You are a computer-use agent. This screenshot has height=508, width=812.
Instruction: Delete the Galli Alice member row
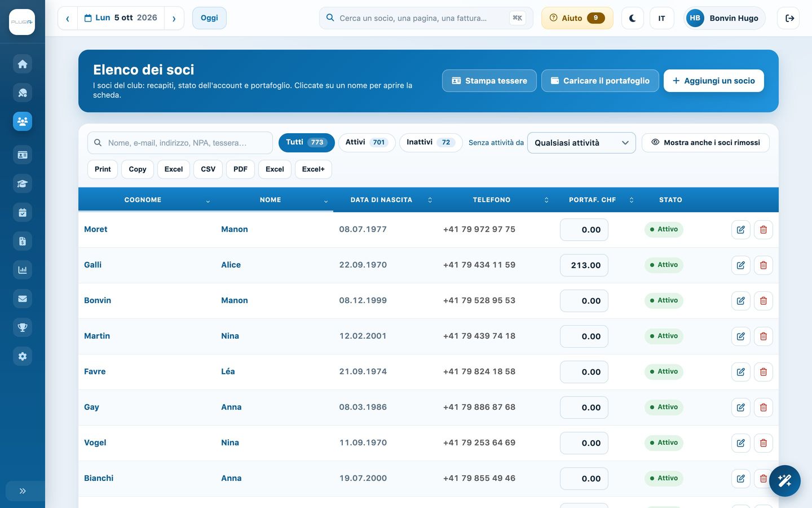point(764,265)
